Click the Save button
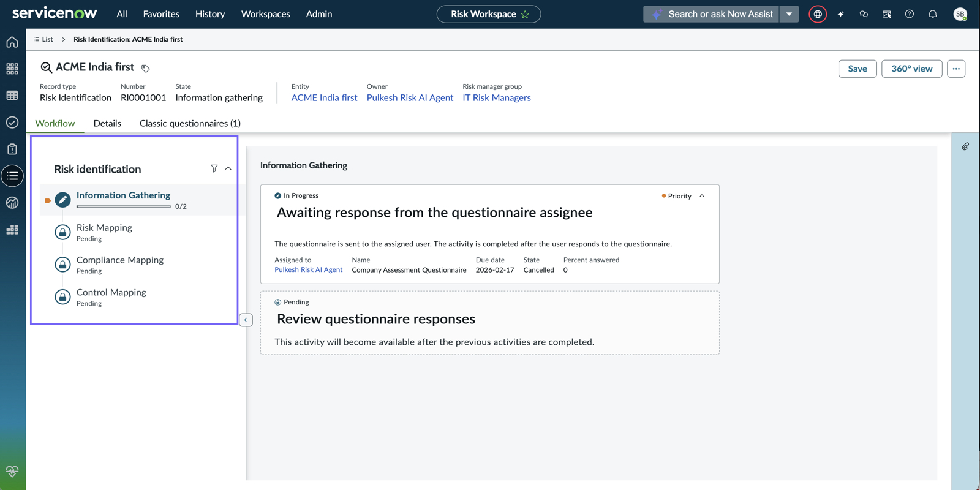This screenshot has height=490, width=980. [858, 69]
